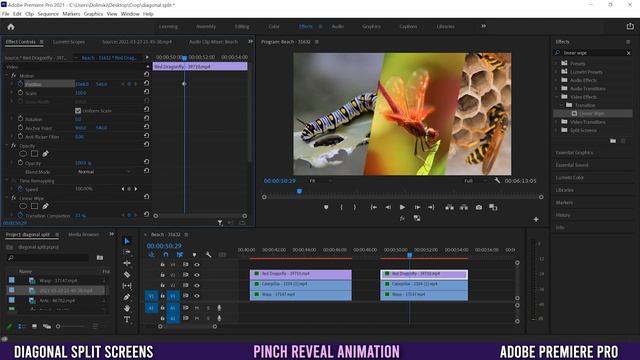Open the History panel
The height and width of the screenshot is (360, 640).
(563, 215)
